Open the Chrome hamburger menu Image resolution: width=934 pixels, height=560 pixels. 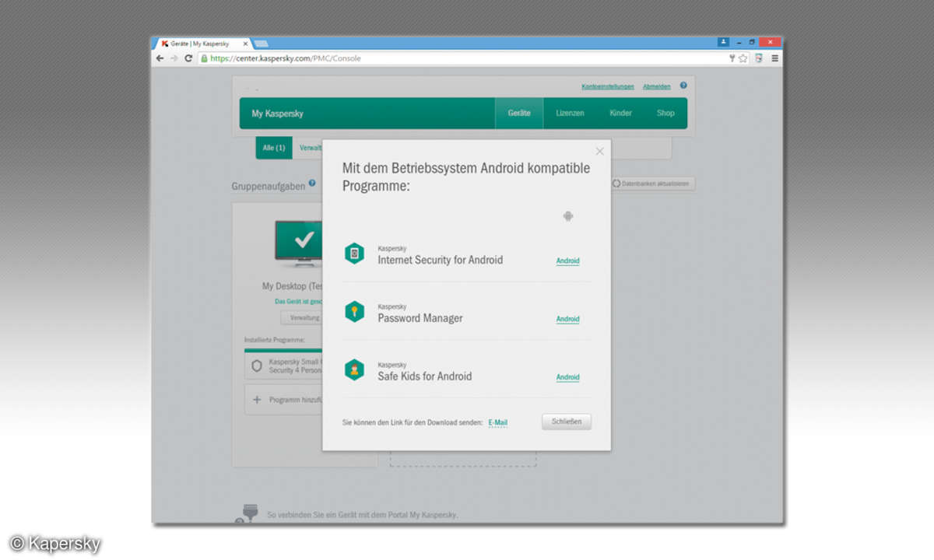point(774,58)
